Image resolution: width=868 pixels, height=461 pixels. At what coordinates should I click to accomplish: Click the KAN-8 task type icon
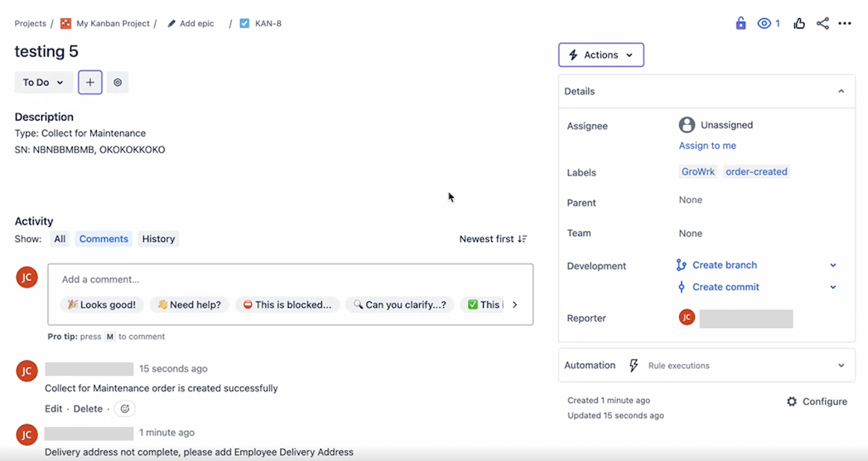tap(244, 22)
